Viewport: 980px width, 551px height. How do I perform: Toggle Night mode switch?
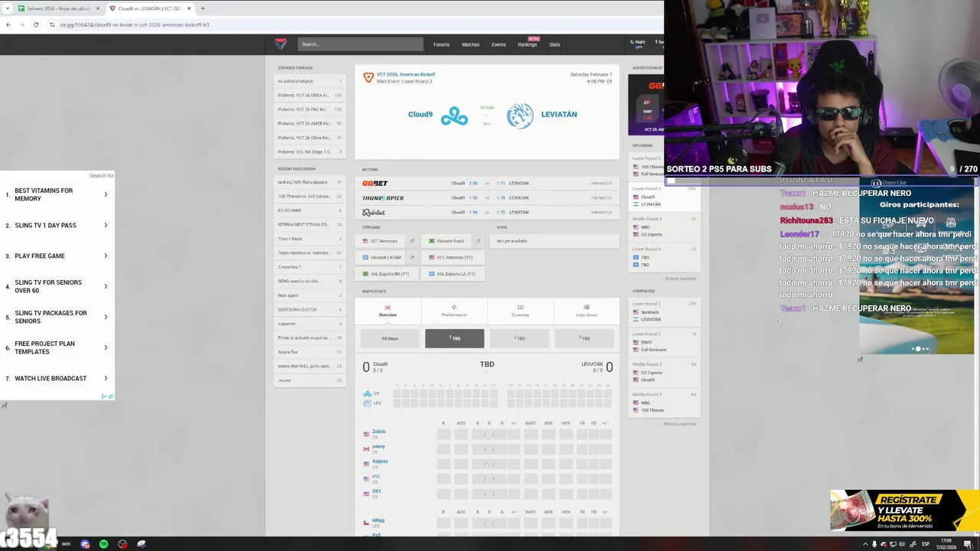pyautogui.click(x=638, y=44)
